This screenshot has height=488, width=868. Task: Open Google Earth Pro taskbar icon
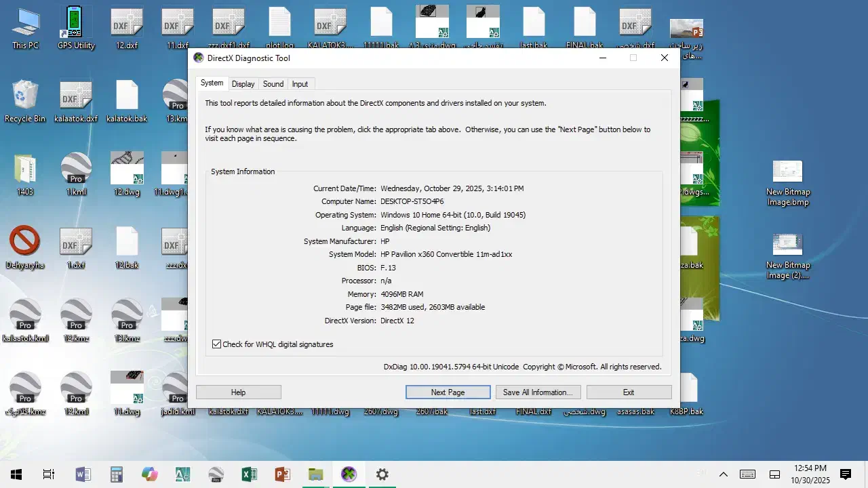[216, 474]
